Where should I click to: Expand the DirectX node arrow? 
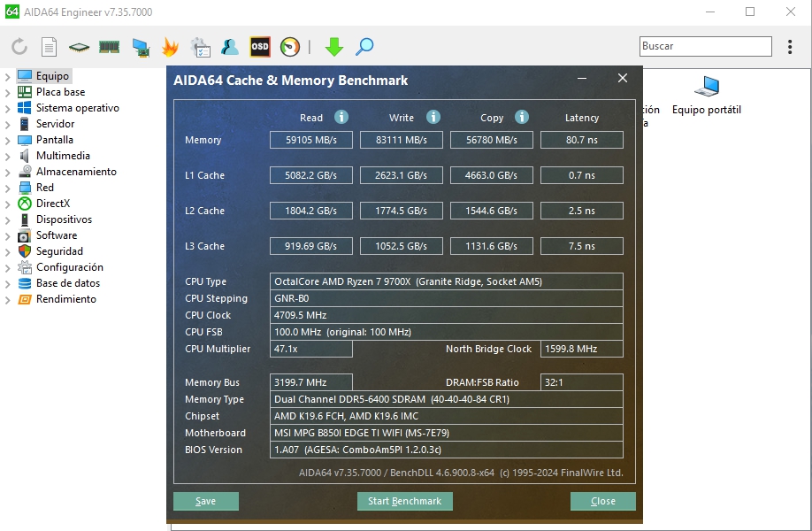pyautogui.click(x=7, y=204)
